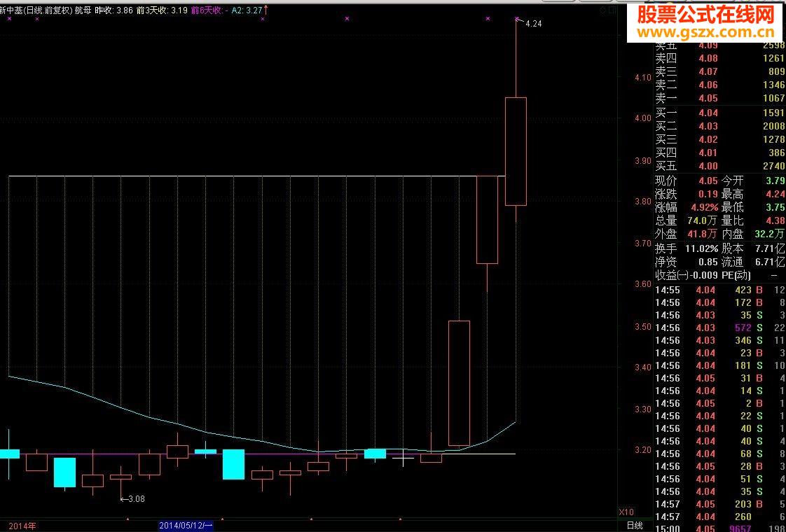Viewport: 786px width, 532px height.
Task: Click the 14:56 tick row with 346 S
Action: (x=720, y=340)
